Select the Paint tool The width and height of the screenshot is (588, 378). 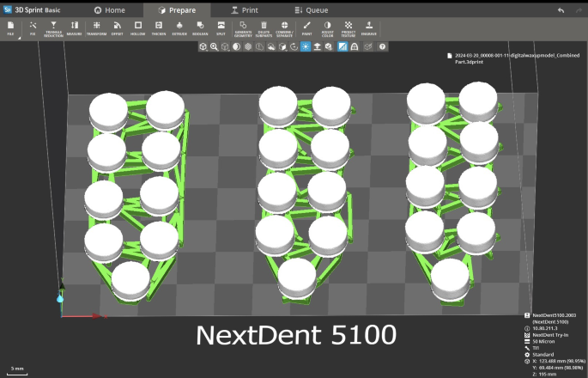(306, 28)
